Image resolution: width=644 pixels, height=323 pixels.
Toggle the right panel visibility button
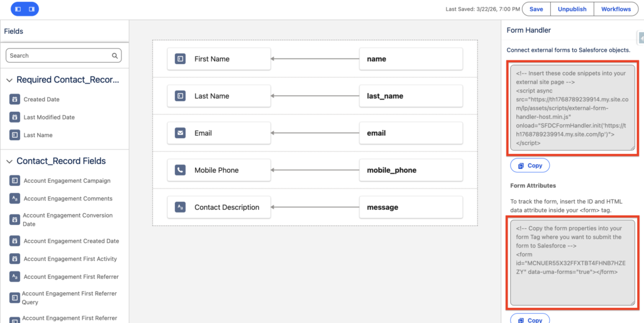point(31,9)
